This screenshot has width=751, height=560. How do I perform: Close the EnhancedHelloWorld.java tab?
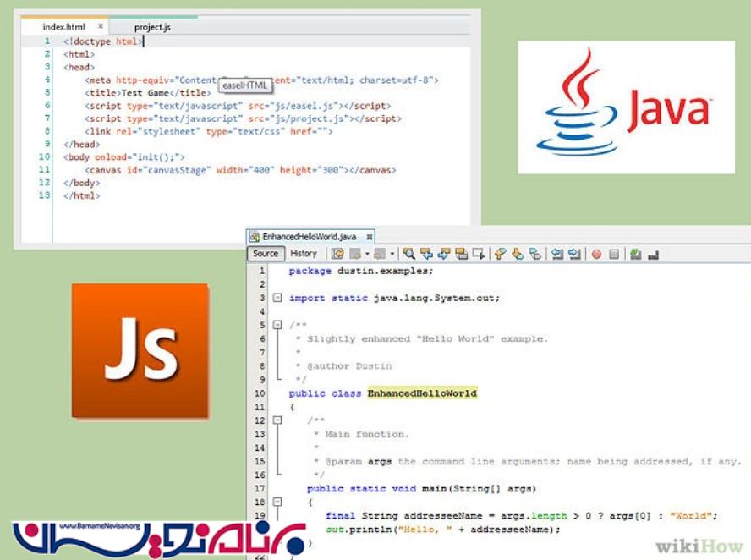370,237
